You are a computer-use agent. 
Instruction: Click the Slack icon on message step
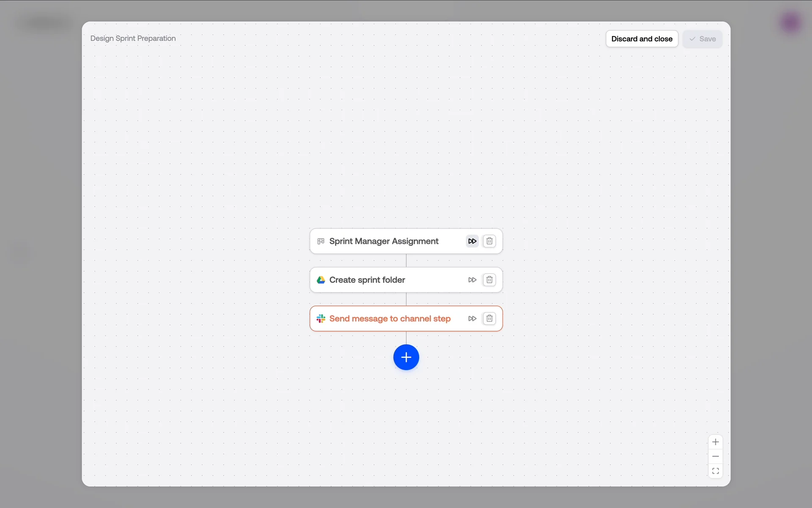pos(321,319)
